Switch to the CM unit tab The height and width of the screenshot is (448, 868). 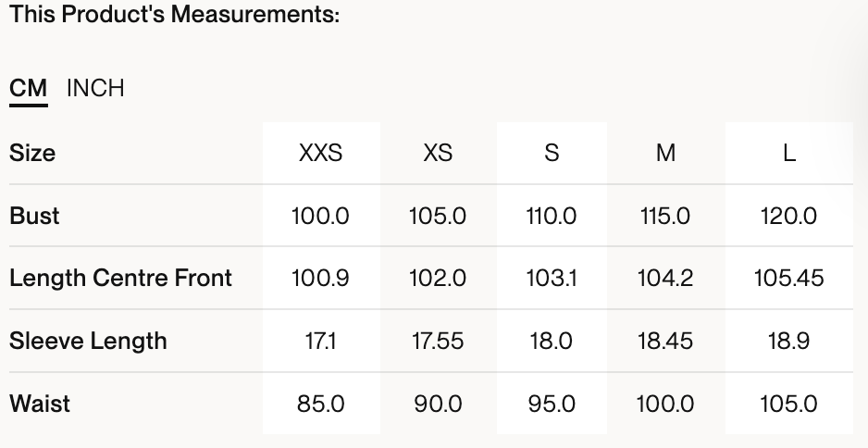pyautogui.click(x=28, y=89)
